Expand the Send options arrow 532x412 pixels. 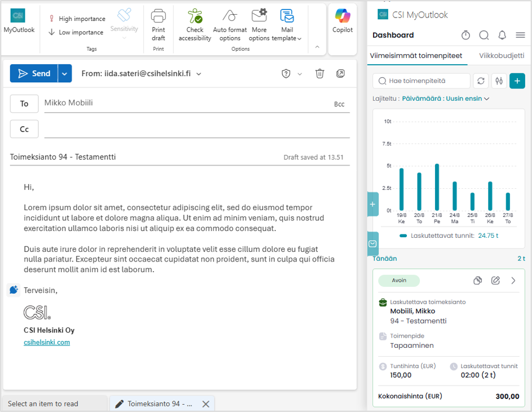[65, 73]
